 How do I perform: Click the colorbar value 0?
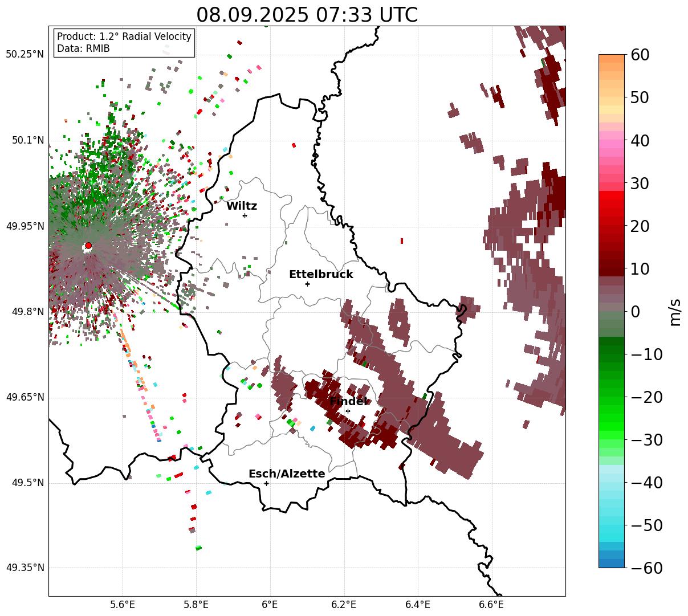point(636,312)
